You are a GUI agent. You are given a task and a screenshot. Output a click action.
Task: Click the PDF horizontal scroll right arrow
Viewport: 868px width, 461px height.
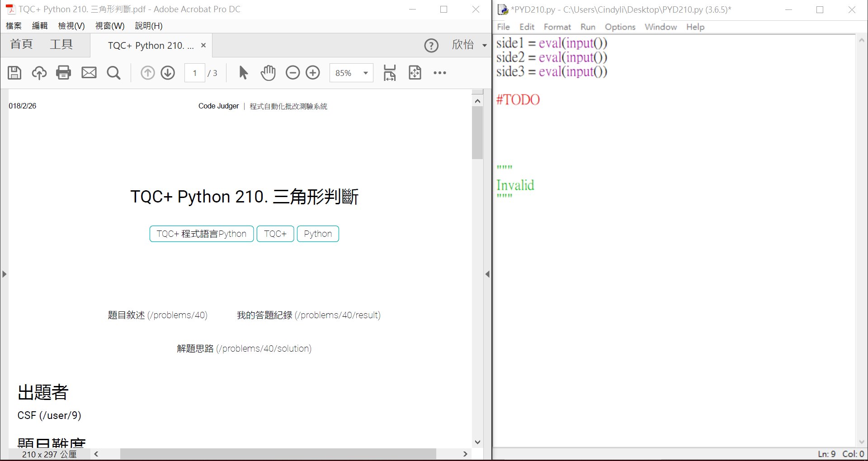point(465,454)
